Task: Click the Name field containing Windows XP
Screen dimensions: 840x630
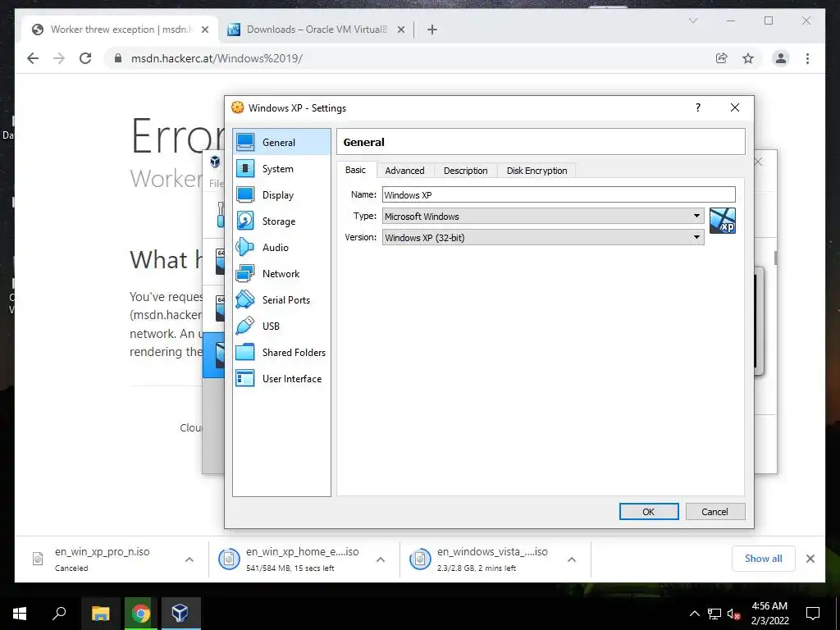Action: pos(559,195)
